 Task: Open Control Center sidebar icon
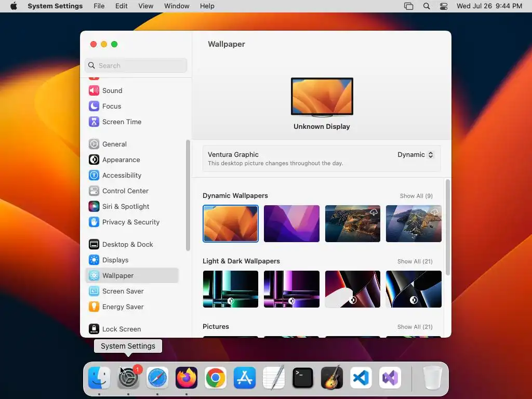coord(94,191)
